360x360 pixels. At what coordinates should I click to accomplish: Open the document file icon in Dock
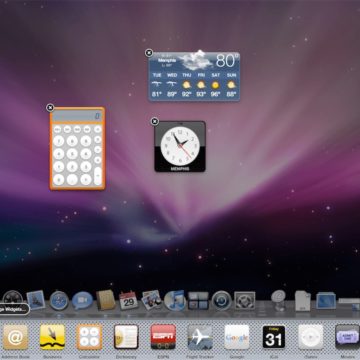pos(303,301)
